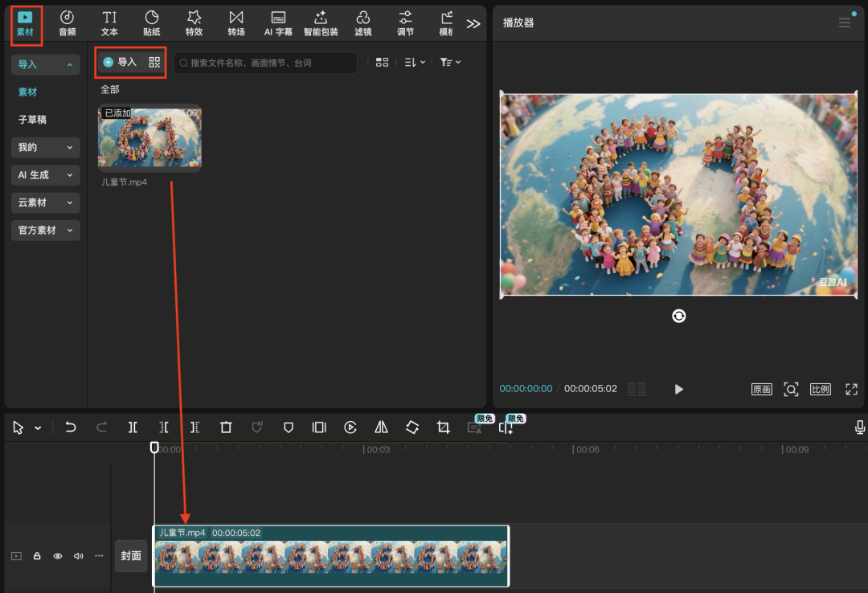Screen dimensions: 868x593
Task: Lock the main video track
Action: 37,556
